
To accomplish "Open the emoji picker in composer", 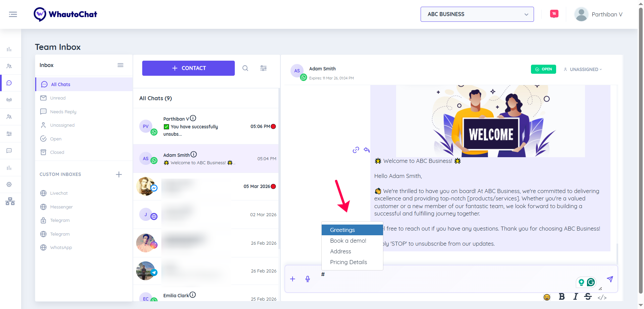I will (547, 297).
